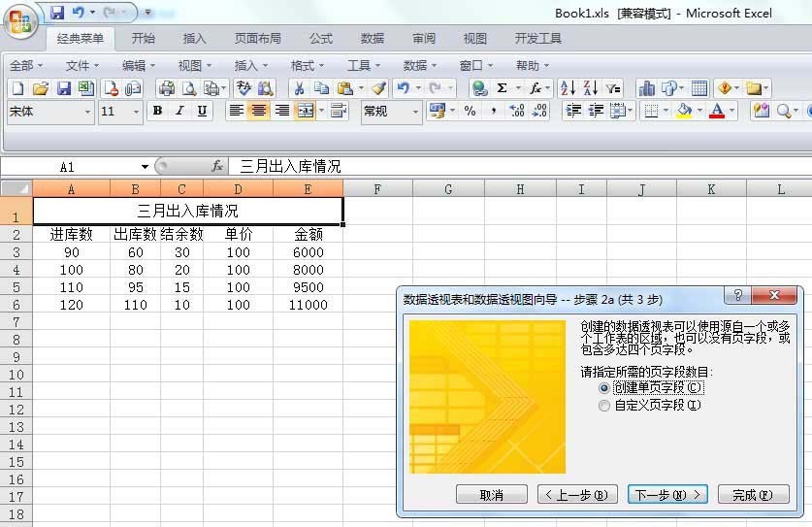Create a new blank workbook icon
This screenshot has height=527, width=812.
tap(17, 88)
